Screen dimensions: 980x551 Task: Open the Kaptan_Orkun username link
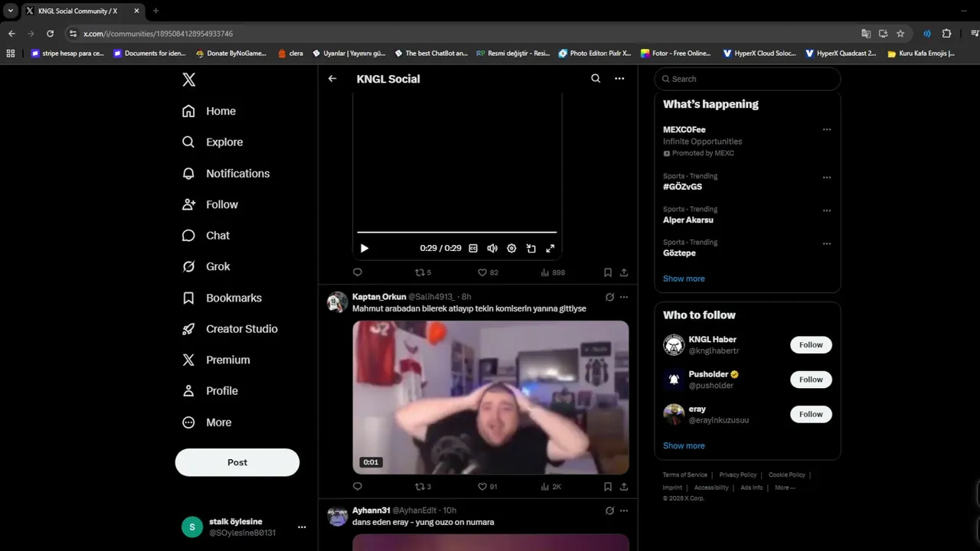pos(379,297)
